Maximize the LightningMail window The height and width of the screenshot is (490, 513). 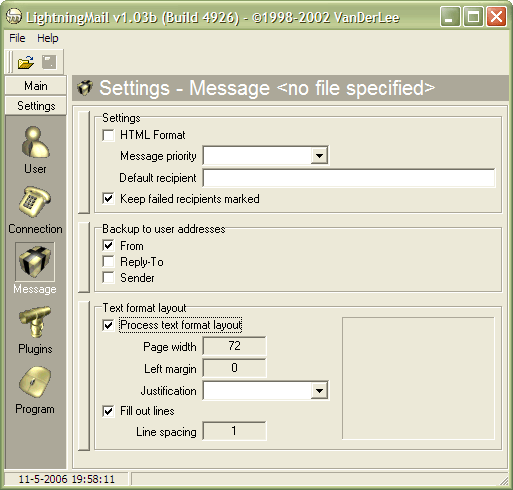pos(473,16)
